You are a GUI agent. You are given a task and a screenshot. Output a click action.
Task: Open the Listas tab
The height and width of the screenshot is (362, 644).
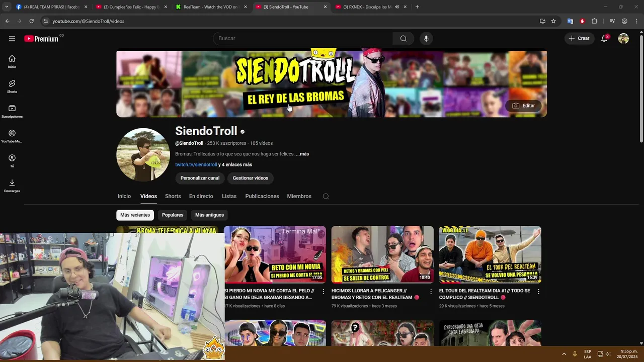pos(229,196)
